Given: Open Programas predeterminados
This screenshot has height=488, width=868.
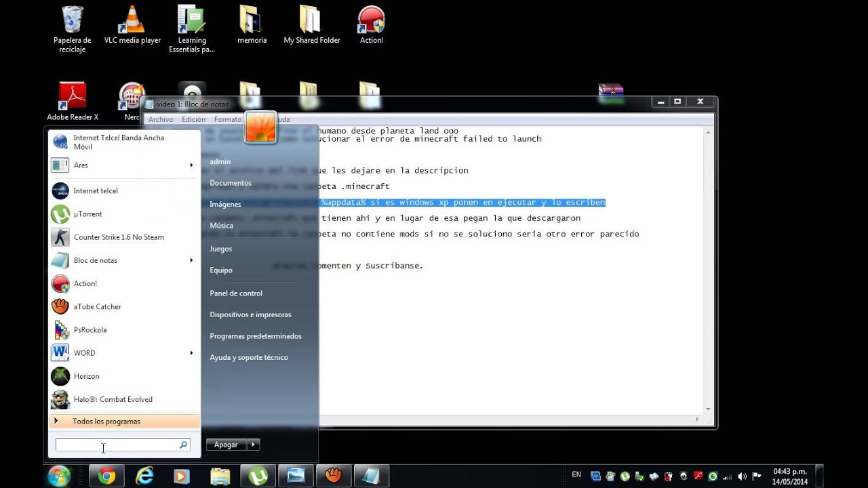Looking at the screenshot, I should pyautogui.click(x=256, y=336).
